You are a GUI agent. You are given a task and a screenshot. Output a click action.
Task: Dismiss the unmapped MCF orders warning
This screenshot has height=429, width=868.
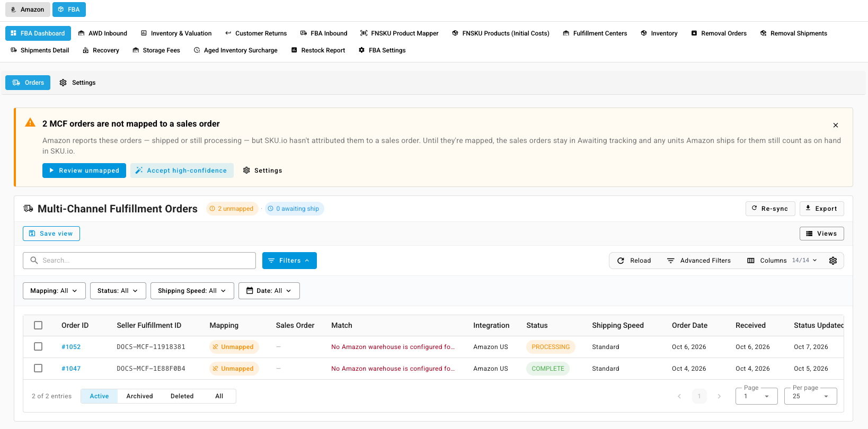836,126
